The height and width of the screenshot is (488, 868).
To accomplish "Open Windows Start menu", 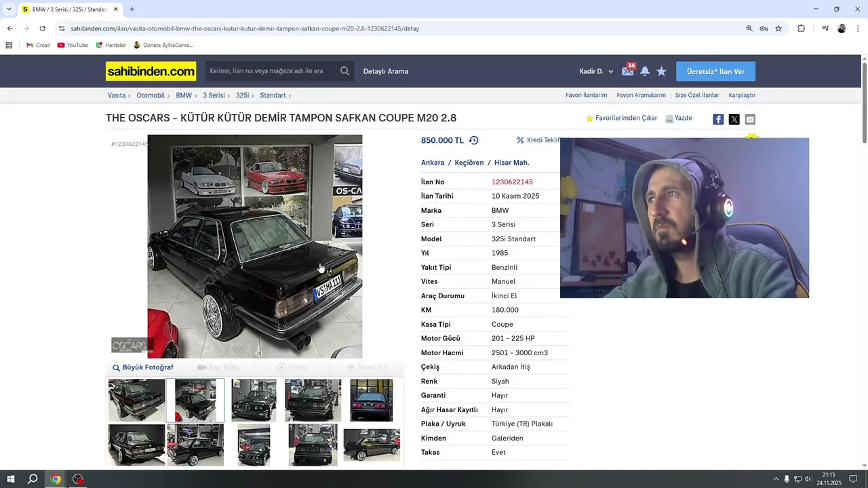I will [x=11, y=479].
